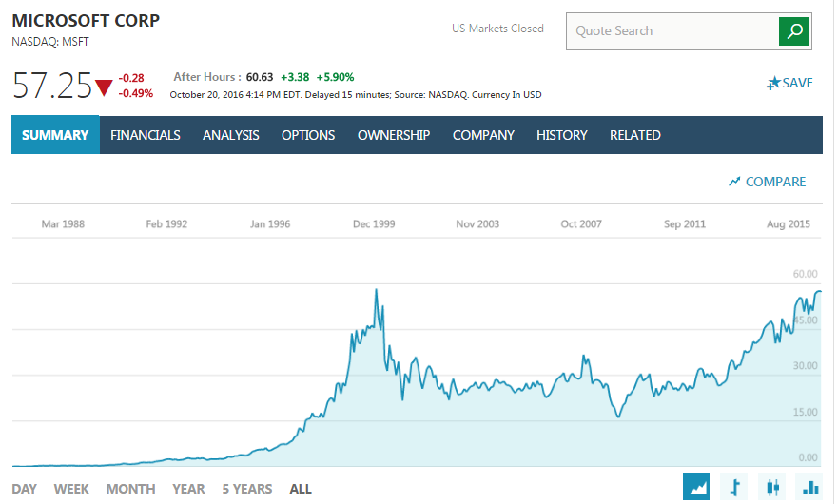Set chart range to ALL

(x=301, y=489)
